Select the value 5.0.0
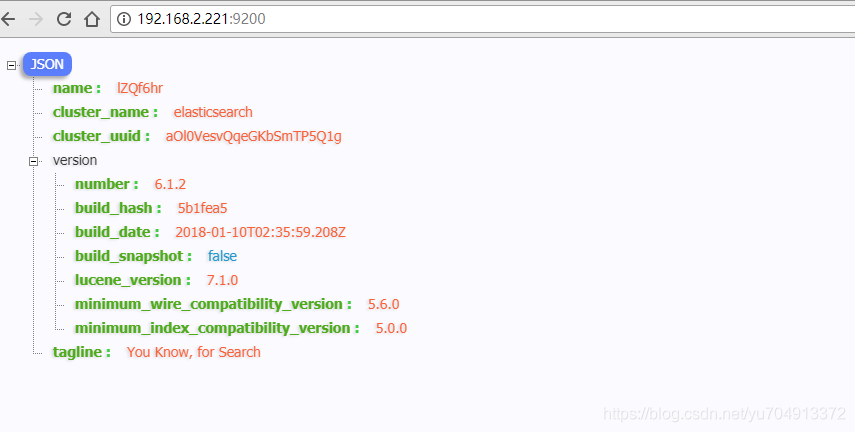The height and width of the screenshot is (432, 855). 392,328
